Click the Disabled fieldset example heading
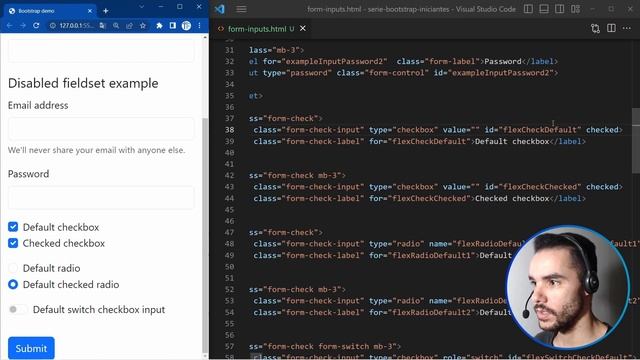The height and width of the screenshot is (360, 640). click(x=83, y=83)
